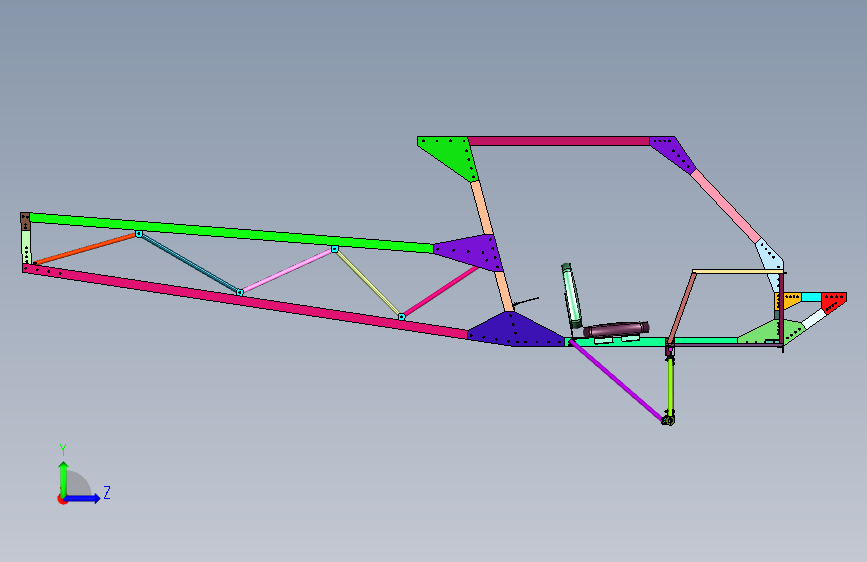Select cyan fitting joining orange and teal braces
Screen dimensions: 867x562
tap(139, 235)
